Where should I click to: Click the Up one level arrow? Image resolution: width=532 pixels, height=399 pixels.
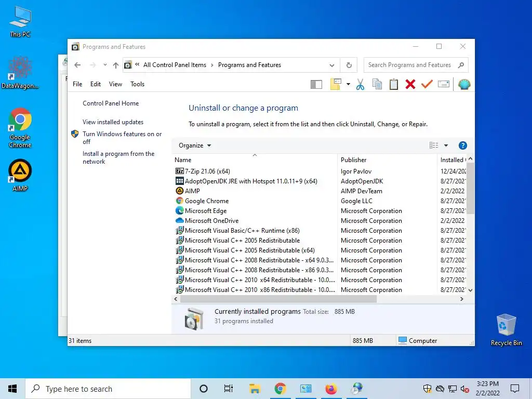(116, 65)
